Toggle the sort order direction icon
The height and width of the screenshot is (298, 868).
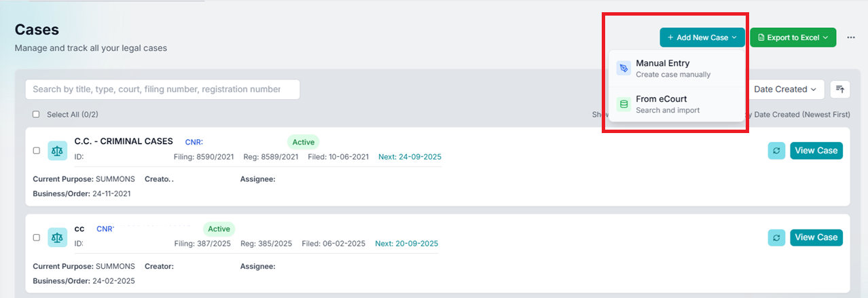[x=840, y=89]
